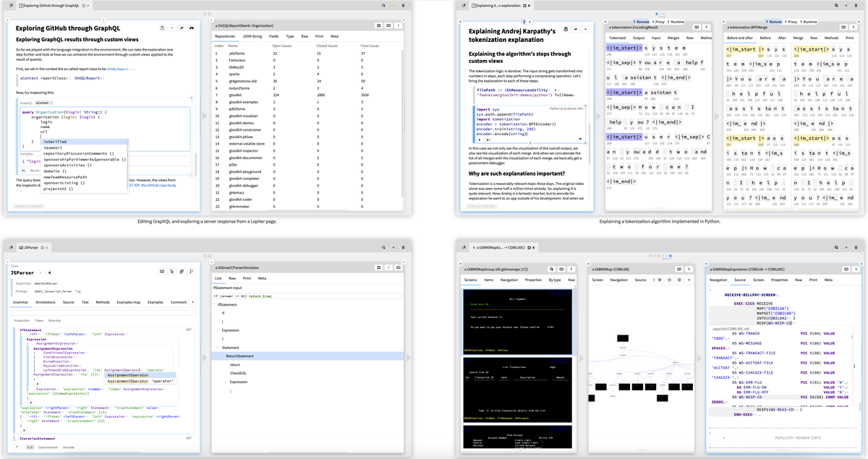This screenshot has height=459, width=868.
Task: Open Annotations tab in JSParser
Action: pos(46,302)
